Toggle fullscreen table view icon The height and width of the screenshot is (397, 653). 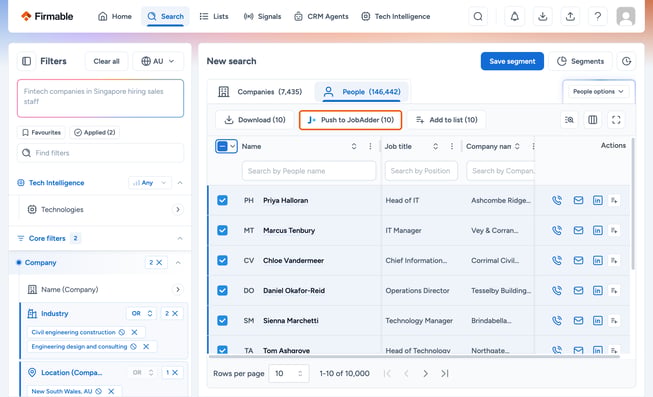pos(616,120)
